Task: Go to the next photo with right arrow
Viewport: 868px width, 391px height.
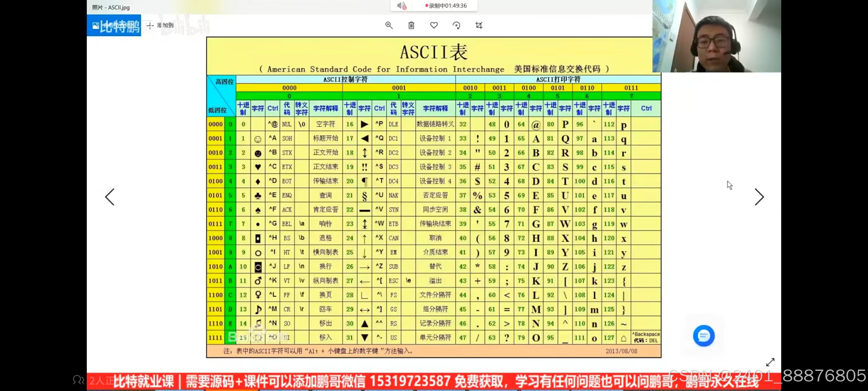Action: [759, 197]
